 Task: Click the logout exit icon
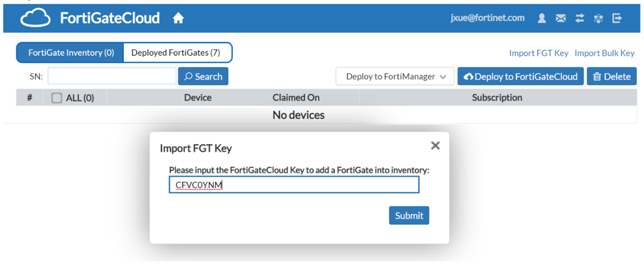pos(617,18)
